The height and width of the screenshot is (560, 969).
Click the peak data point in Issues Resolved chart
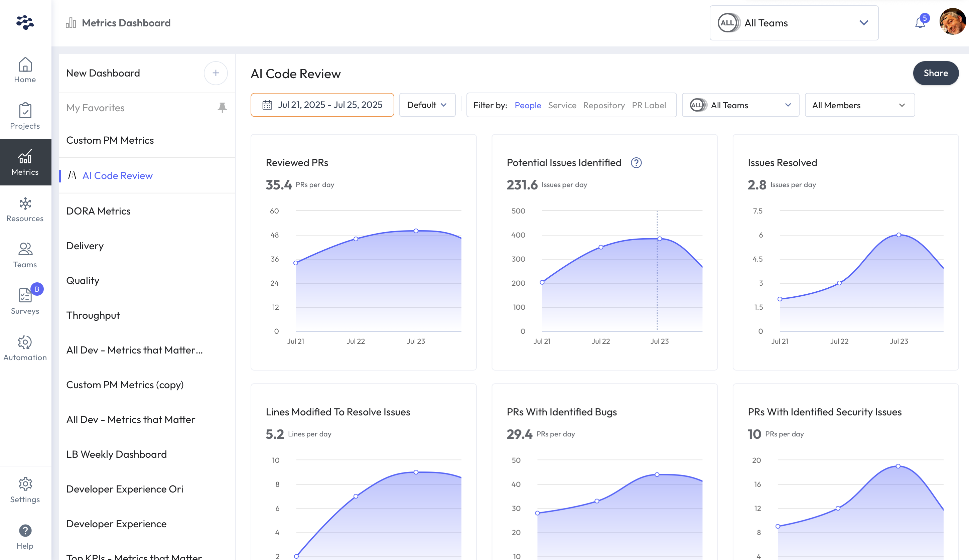pyautogui.click(x=898, y=235)
